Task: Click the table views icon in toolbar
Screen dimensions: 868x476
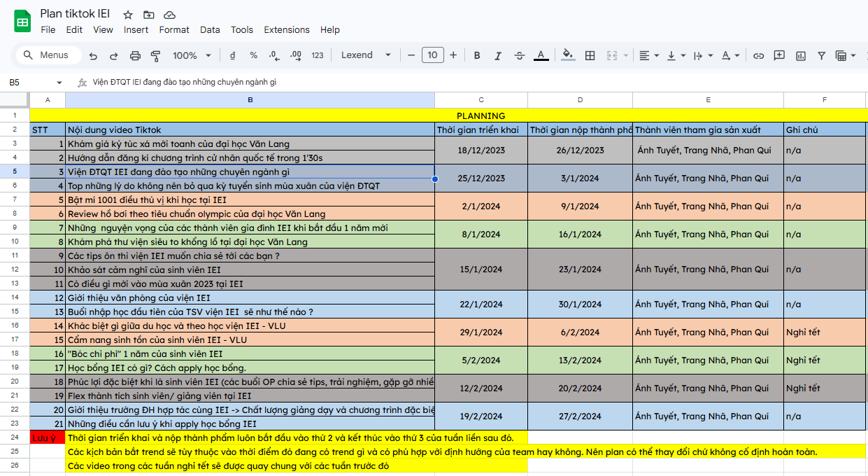Action: [841, 55]
